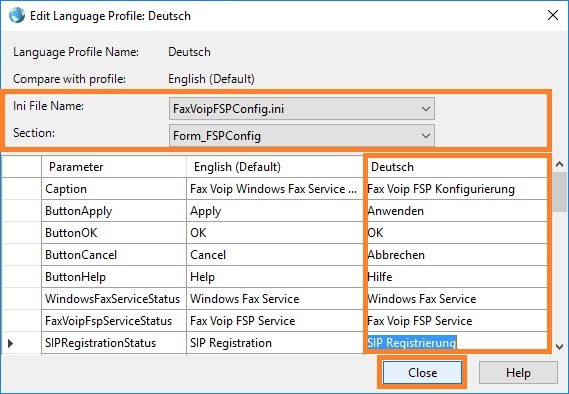The height and width of the screenshot is (394, 569).
Task: Open the Ini File Name dropdown
Action: (x=302, y=108)
